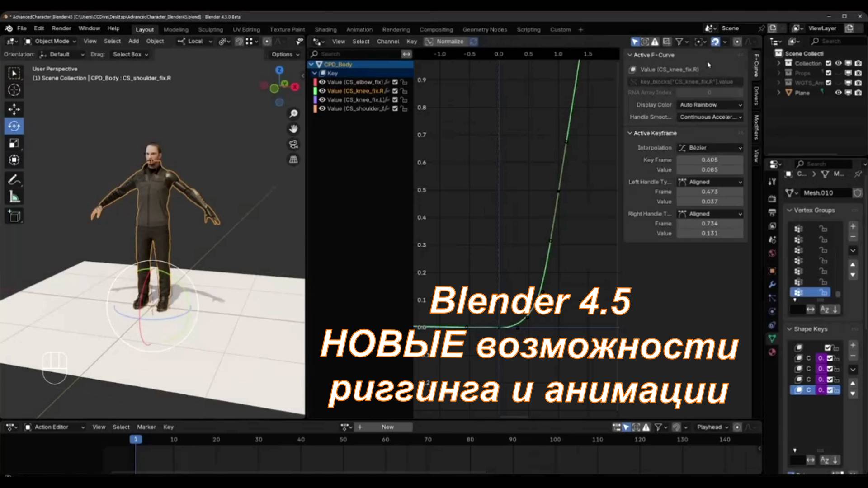Select the Measure ruler tool

click(x=14, y=197)
